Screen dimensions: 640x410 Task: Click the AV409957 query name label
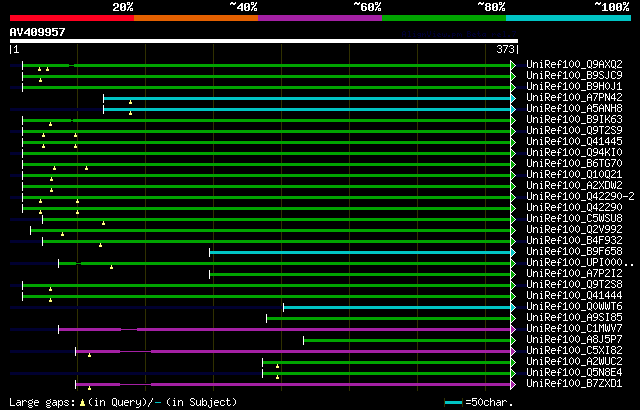click(x=38, y=32)
